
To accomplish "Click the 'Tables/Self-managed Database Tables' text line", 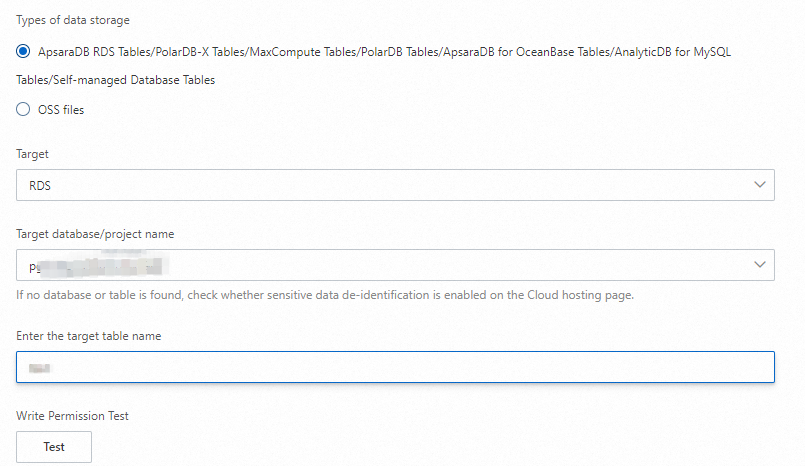I will click(115, 80).
